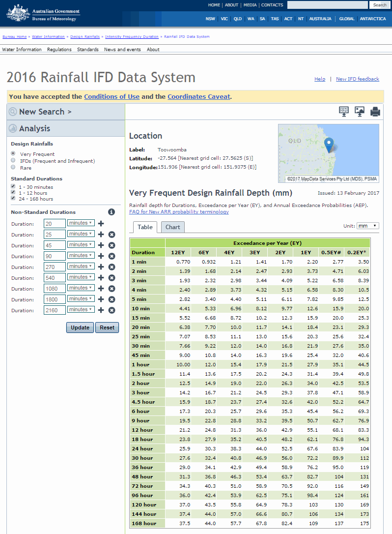Screen dimensions: 392x534
Task: Click the New Search magnifier icon
Action: point(13,112)
